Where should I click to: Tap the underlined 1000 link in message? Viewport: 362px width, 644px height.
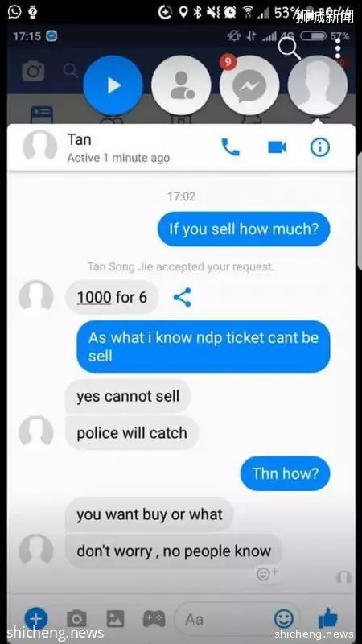[x=94, y=297]
